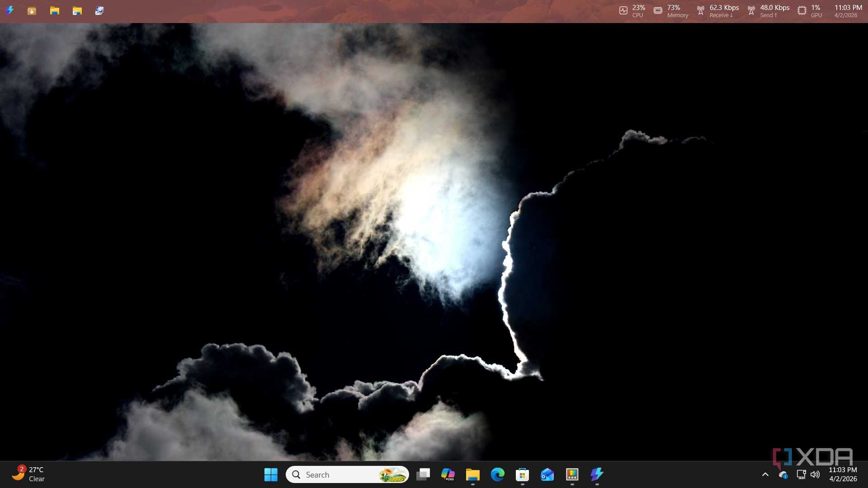
Task: Open File Explorer from the taskbar
Action: point(473,474)
